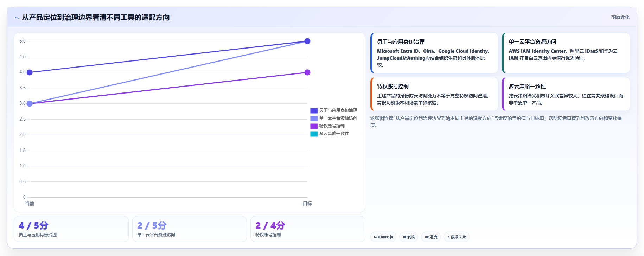Open the 特权账号控制 info card

(434, 94)
